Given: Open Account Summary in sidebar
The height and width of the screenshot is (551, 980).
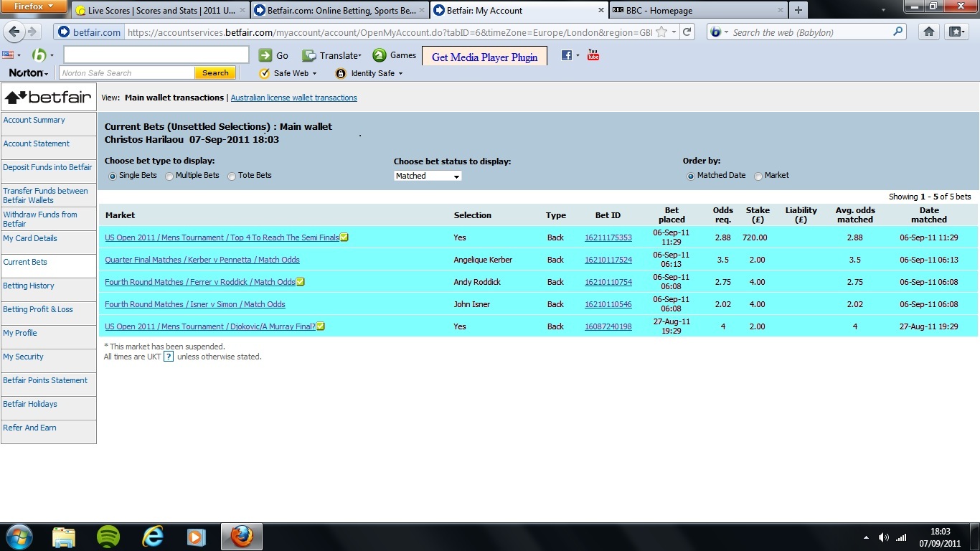Looking at the screenshot, I should [x=34, y=120].
